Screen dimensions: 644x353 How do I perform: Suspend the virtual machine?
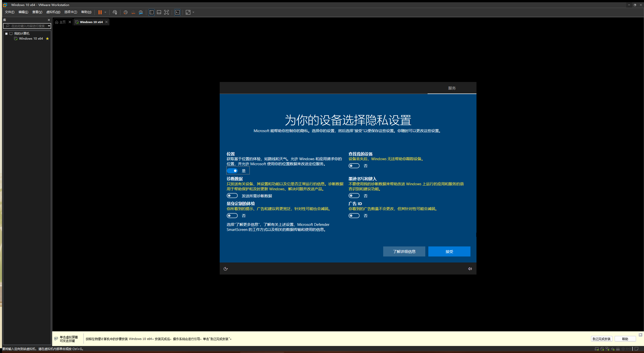click(100, 12)
